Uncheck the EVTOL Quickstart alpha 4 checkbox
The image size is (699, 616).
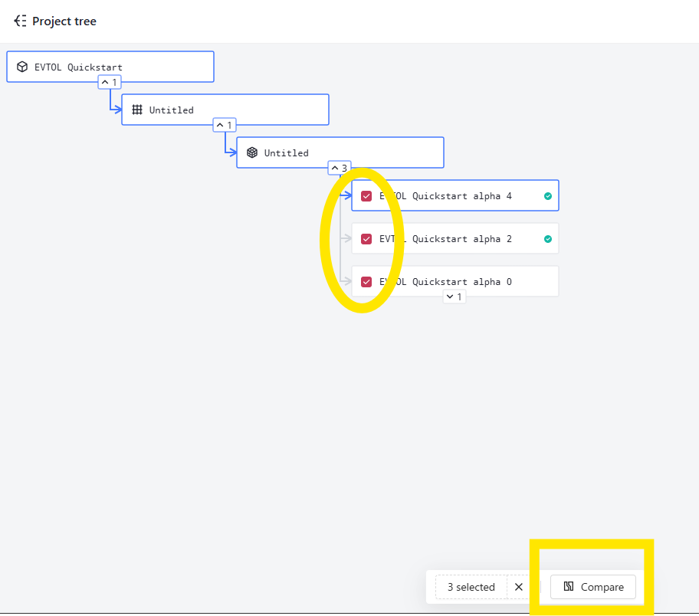(x=366, y=196)
